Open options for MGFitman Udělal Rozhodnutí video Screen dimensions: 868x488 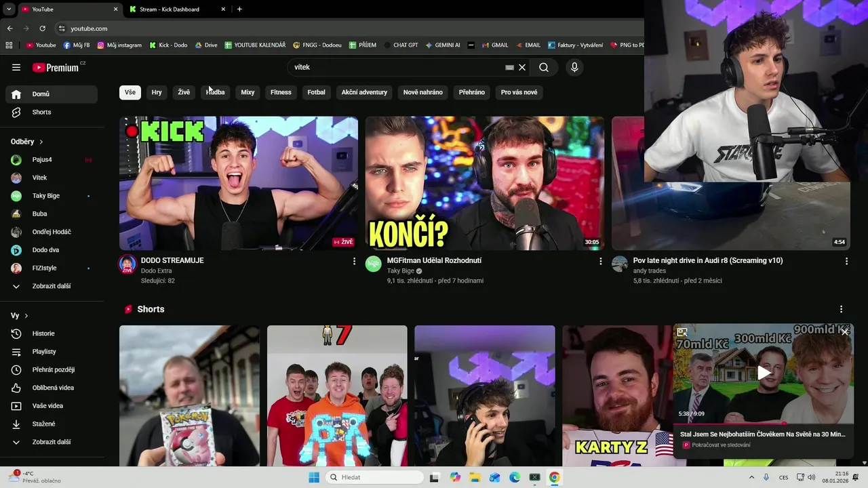[600, 261]
